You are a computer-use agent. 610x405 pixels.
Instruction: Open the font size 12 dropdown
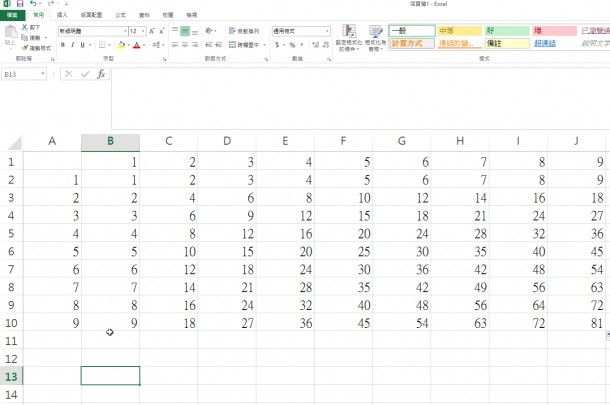[x=143, y=31]
